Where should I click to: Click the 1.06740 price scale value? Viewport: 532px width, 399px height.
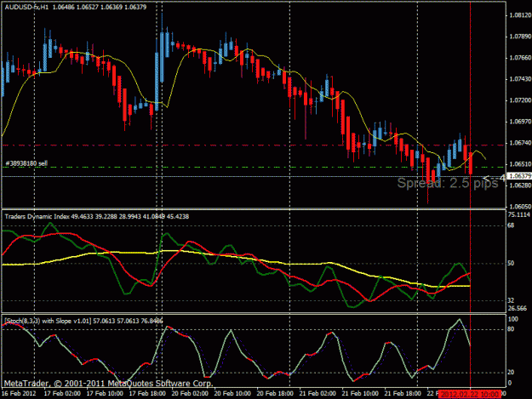click(520, 143)
